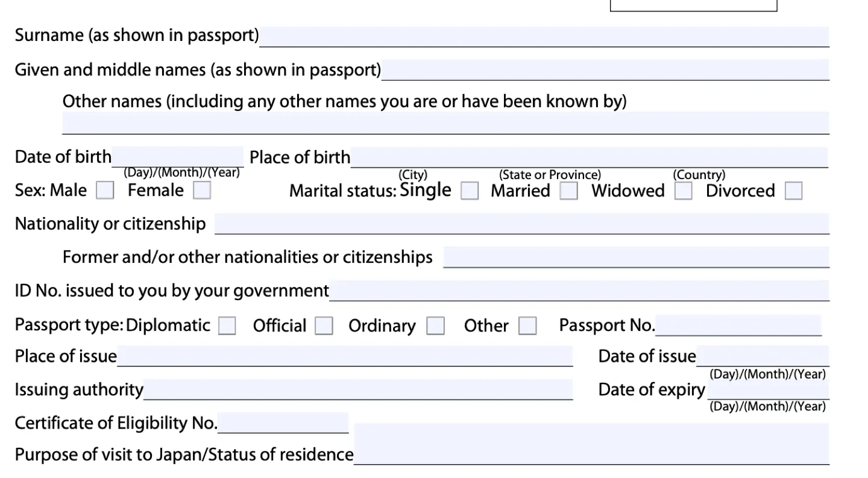
Task: Mark the Divorced checkbox
Action: [x=794, y=191]
